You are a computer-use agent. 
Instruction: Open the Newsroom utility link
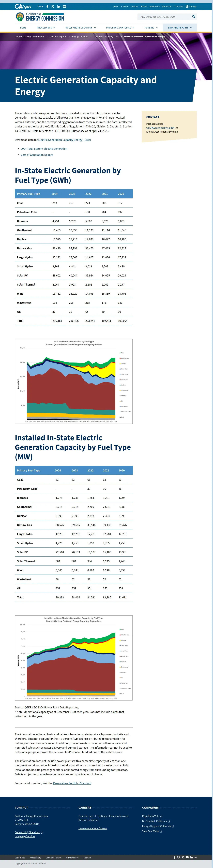155,6
